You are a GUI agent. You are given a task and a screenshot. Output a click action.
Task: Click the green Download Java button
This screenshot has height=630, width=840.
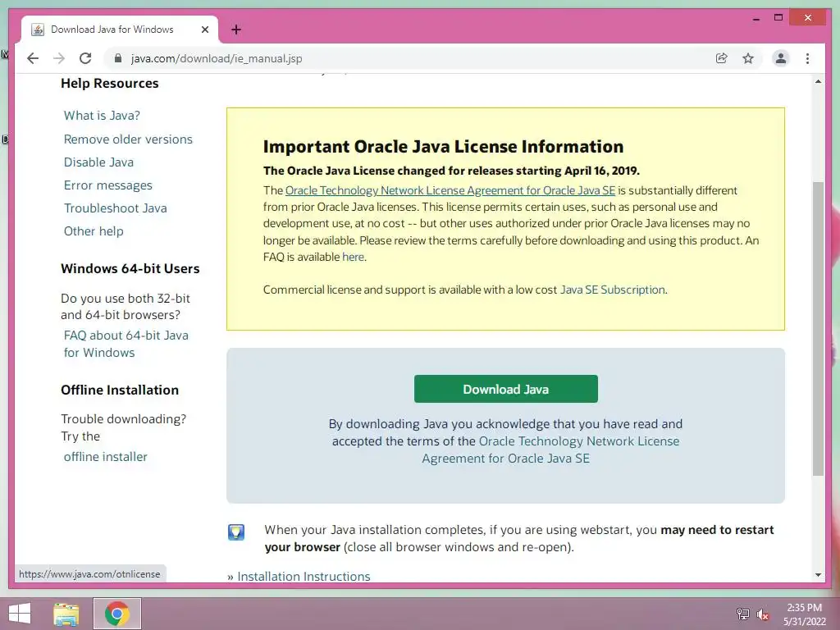pos(505,389)
